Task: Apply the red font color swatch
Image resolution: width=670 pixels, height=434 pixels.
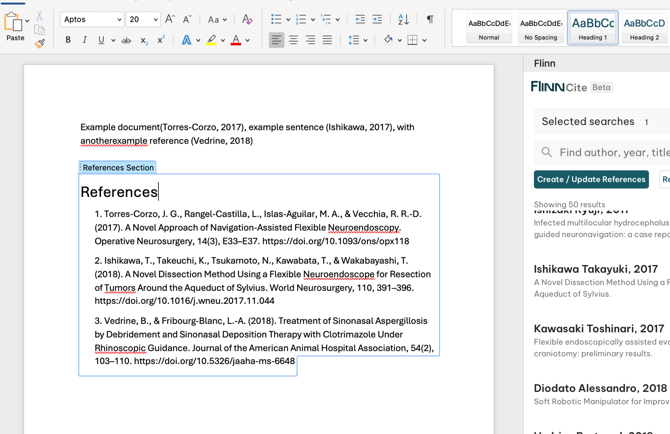Action: (236, 41)
